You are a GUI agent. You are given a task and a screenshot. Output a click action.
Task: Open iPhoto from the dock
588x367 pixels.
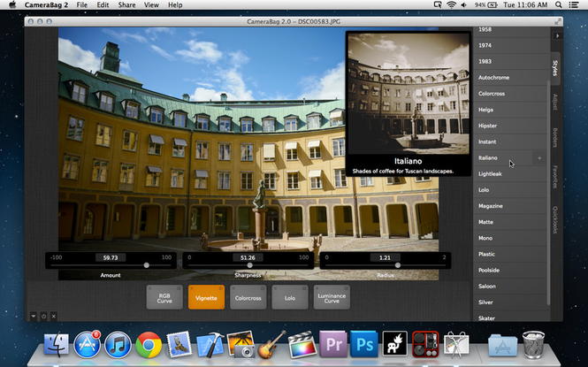[x=241, y=344]
